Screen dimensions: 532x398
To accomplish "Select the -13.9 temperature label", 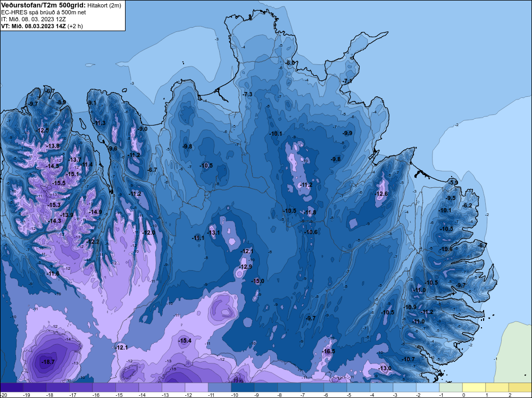I will [x=66, y=215].
